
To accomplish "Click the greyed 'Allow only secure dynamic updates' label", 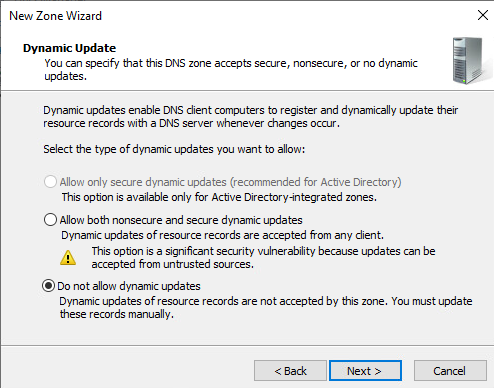I will tap(230, 182).
